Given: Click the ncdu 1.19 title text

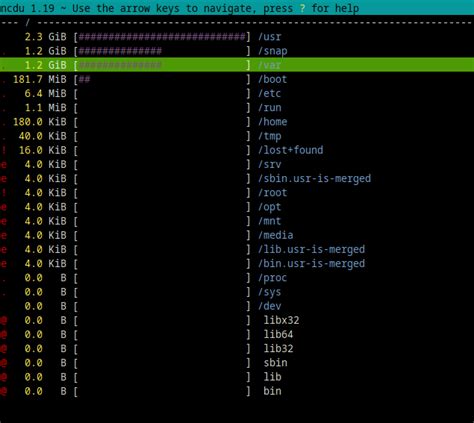Looking at the screenshot, I should pos(27,8).
